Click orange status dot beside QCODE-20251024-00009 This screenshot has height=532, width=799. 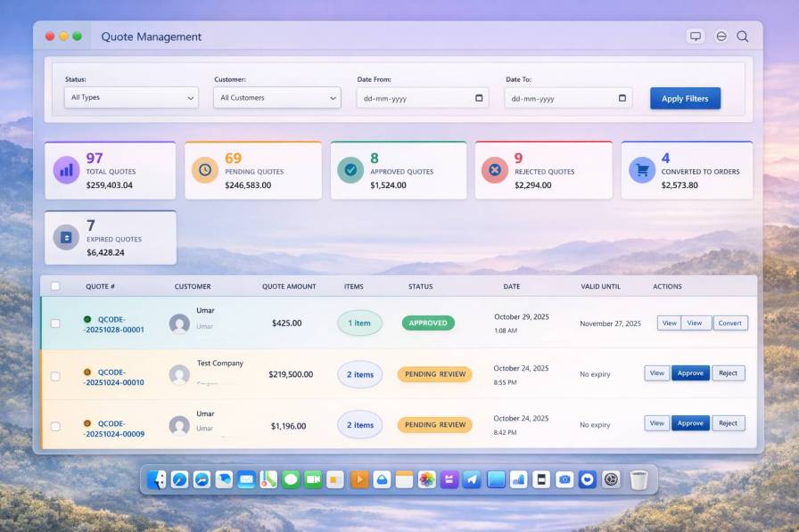(x=87, y=423)
